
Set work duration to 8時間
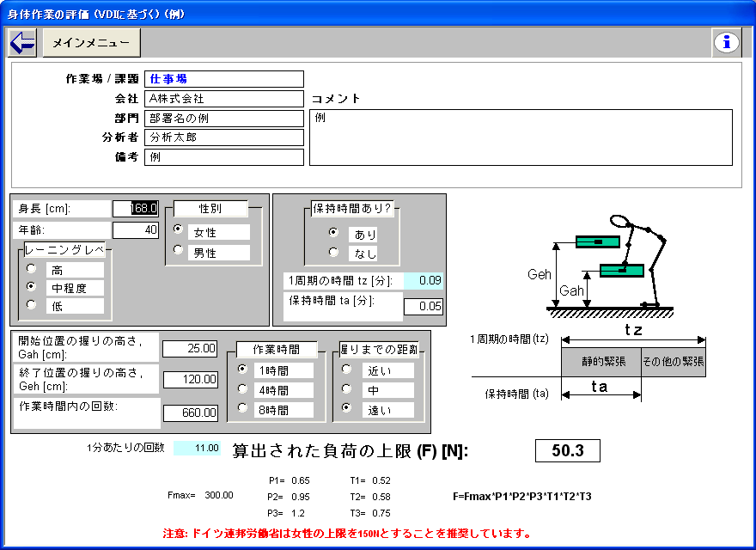pyautogui.click(x=242, y=408)
